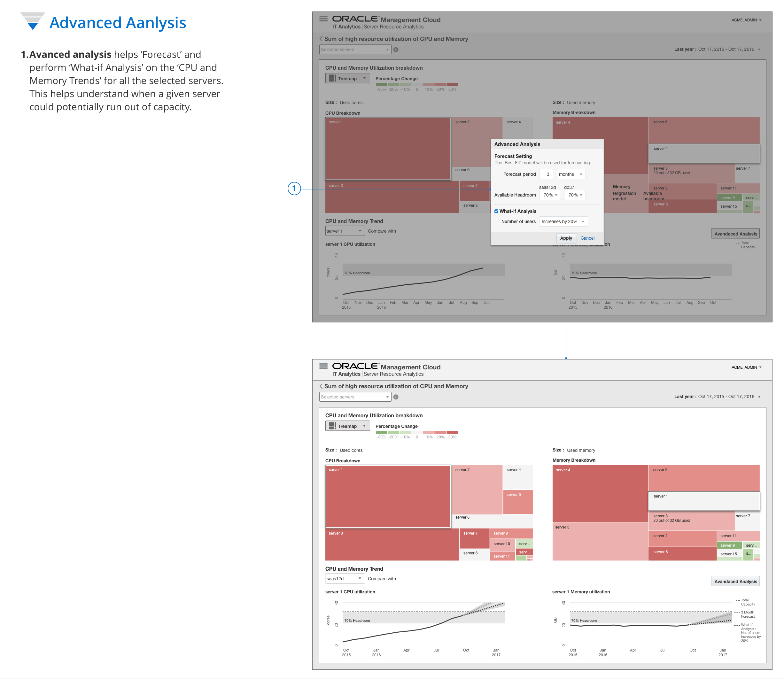This screenshot has height=679, width=784.
Task: Select server 1 tile in upper CPU Breakdown
Action: [x=388, y=149]
